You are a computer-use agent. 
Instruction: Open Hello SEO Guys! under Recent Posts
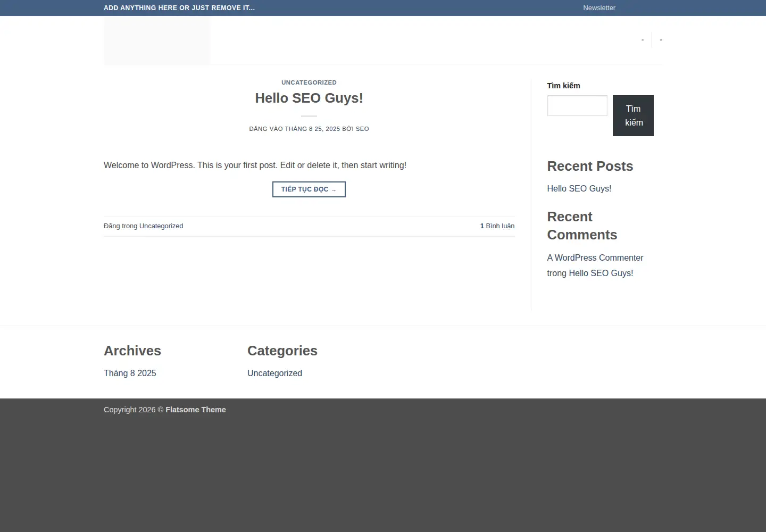[579, 189]
